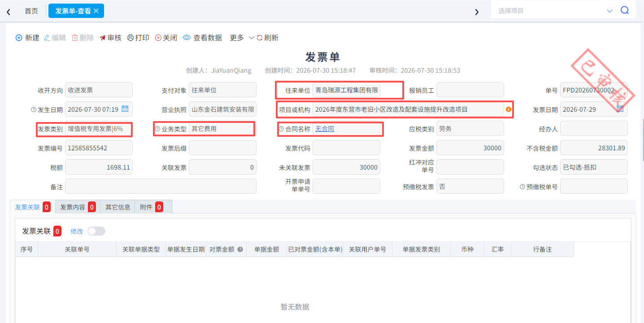Switch to 其它信息 tab
The width and height of the screenshot is (644, 323).
(x=118, y=207)
